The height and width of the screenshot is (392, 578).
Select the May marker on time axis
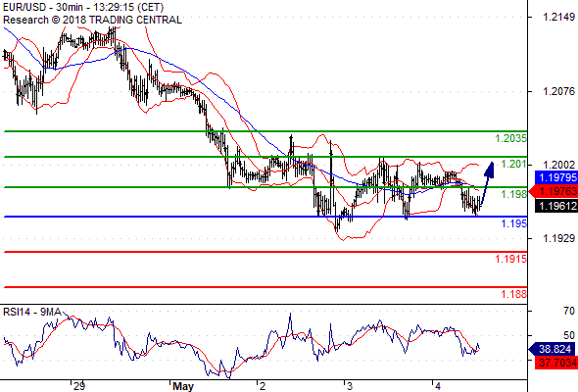(183, 386)
